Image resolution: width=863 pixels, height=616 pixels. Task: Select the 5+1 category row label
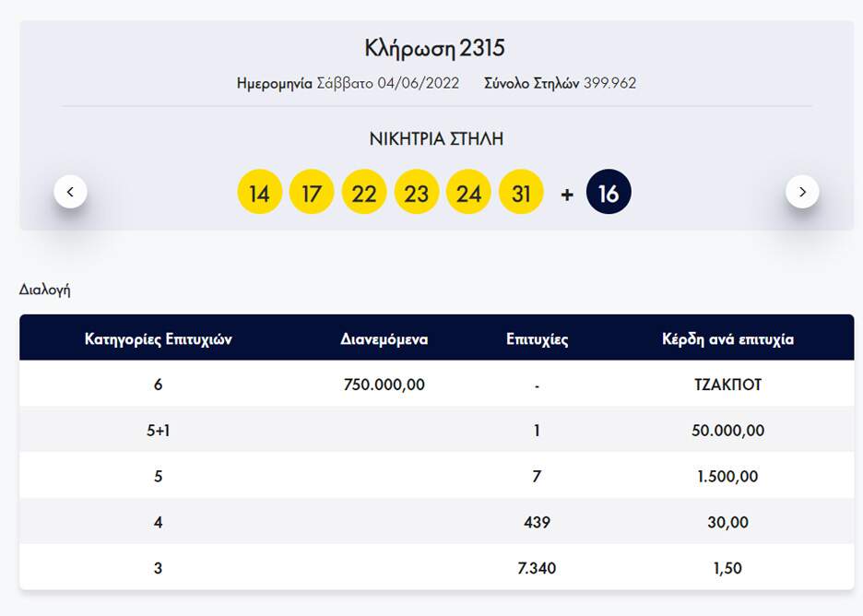(158, 431)
